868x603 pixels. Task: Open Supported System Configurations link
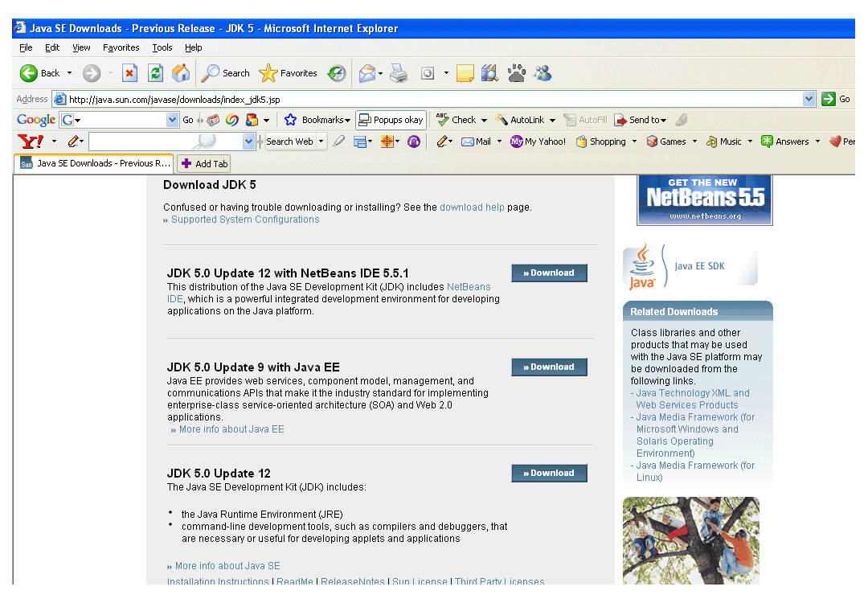(245, 219)
